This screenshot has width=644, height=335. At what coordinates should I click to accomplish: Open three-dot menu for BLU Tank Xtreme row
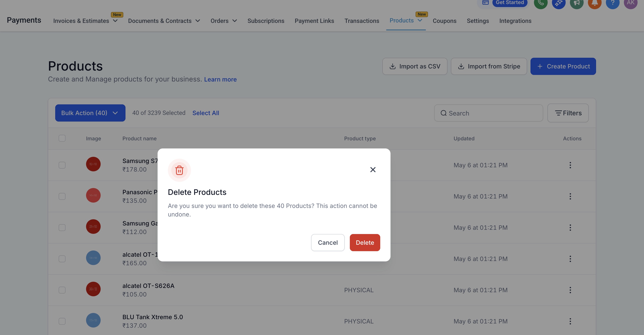tap(570, 321)
